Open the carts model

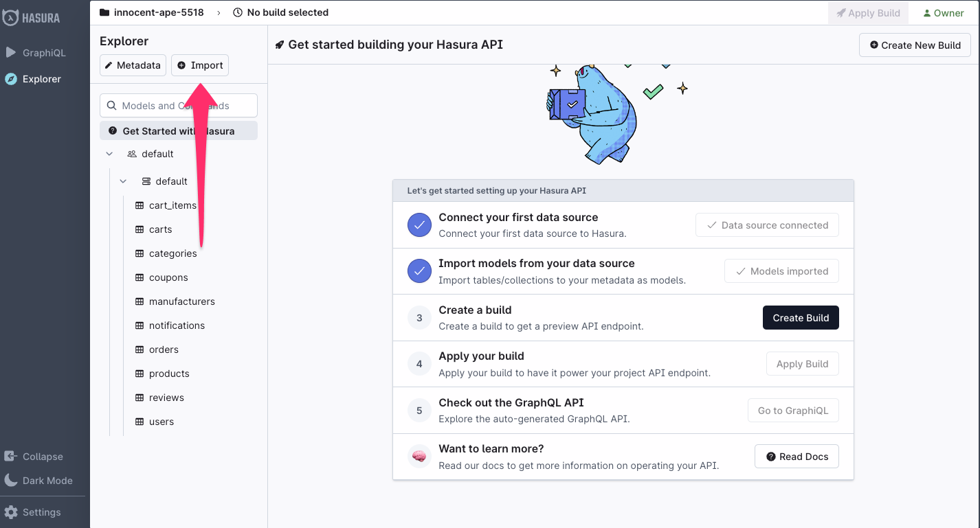(160, 229)
